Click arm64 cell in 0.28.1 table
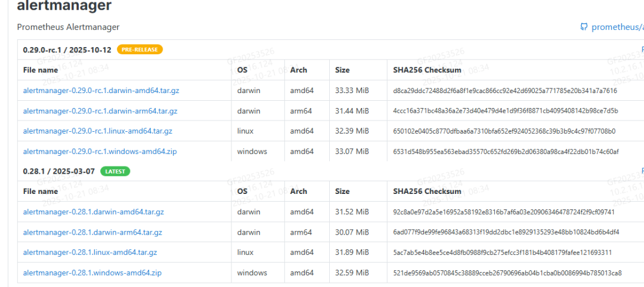This screenshot has width=644, height=287. tap(301, 232)
